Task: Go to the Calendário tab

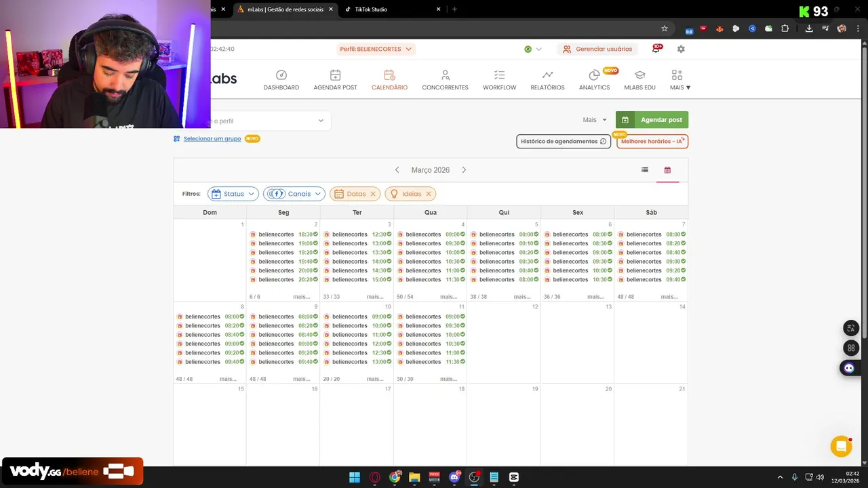Action: click(389, 80)
